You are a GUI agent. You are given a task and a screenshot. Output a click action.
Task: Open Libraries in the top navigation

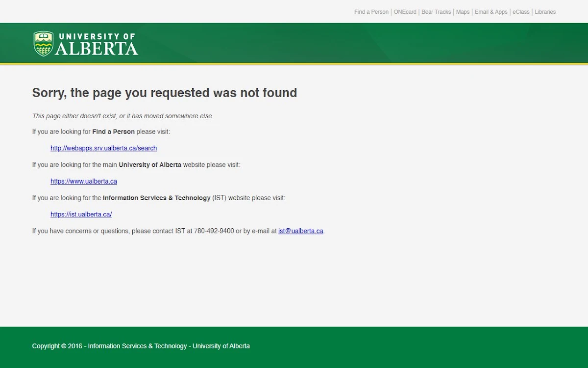point(545,12)
